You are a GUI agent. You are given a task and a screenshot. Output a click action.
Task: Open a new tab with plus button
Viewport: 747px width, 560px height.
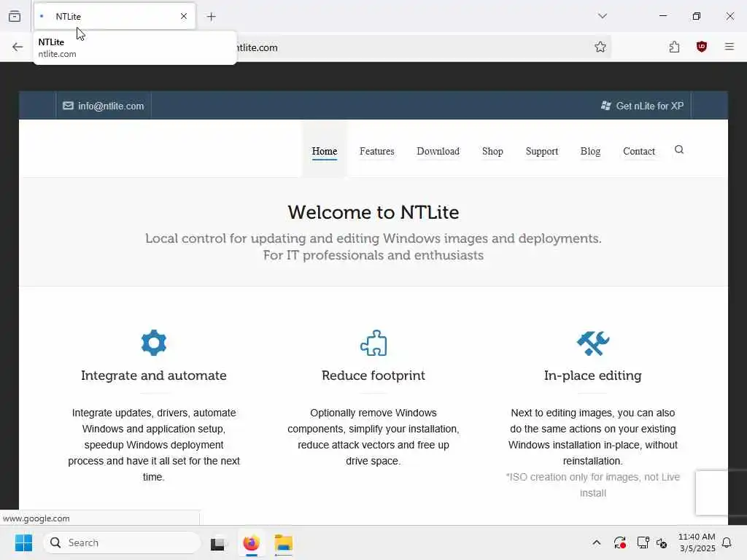(x=212, y=17)
